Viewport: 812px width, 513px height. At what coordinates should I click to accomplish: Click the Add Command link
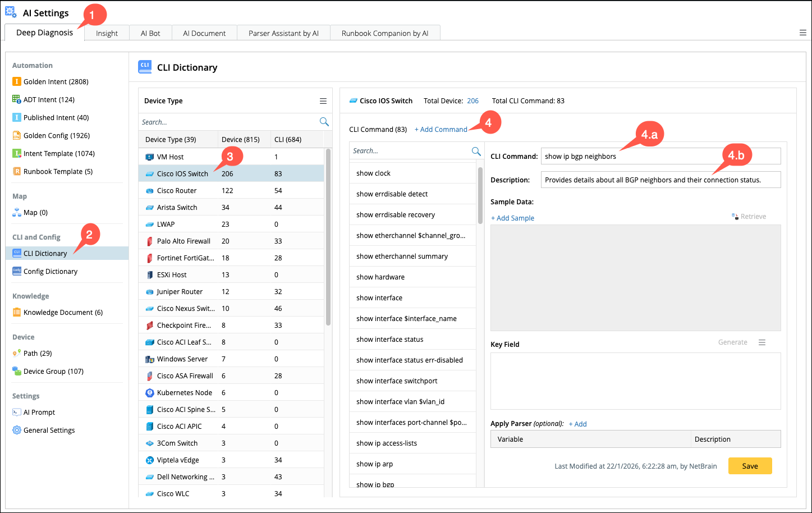441,130
